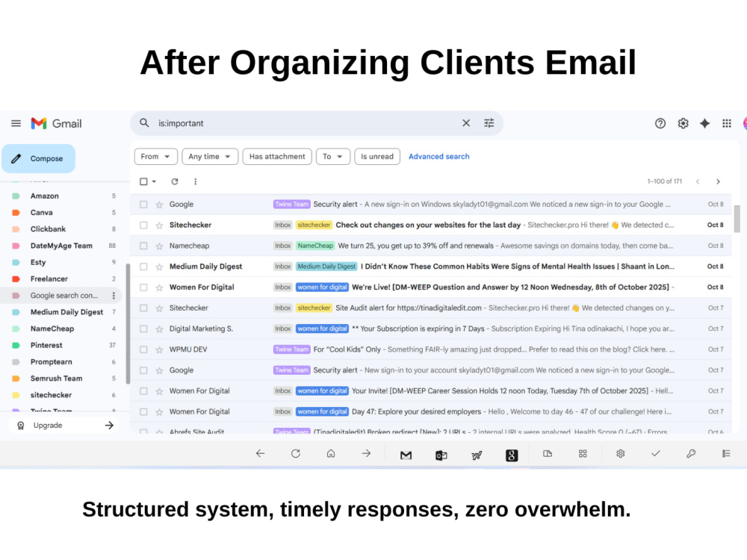Click the yellow sitechecker label color icon
The image size is (747, 560).
[x=16, y=395]
